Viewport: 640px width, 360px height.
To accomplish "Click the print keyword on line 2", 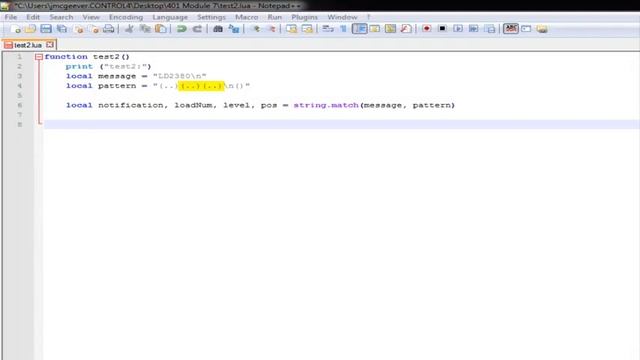I will 79,67.
